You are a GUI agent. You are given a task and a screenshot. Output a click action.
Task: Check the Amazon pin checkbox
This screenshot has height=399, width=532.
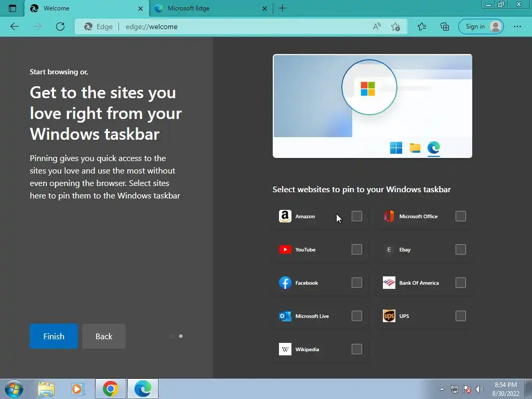pyautogui.click(x=356, y=216)
